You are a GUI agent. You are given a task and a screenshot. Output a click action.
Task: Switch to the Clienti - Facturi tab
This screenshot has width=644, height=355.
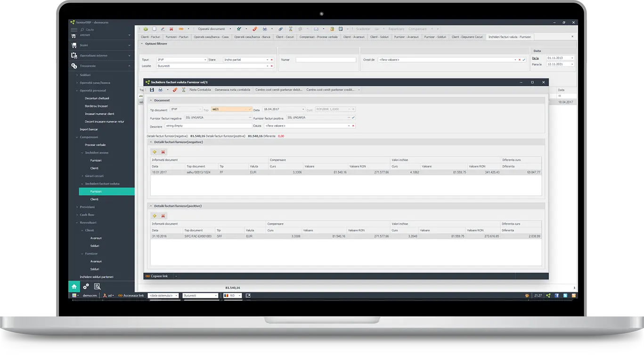[x=151, y=37]
